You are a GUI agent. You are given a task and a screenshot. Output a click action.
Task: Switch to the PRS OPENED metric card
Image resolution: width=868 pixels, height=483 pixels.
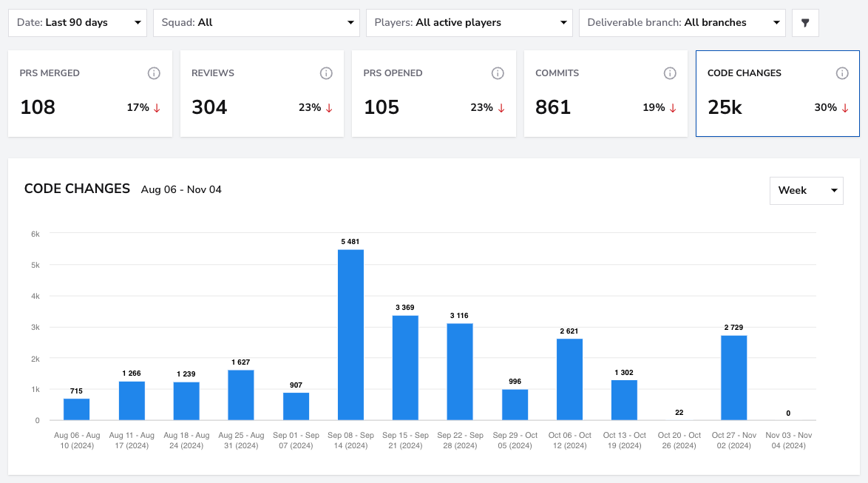point(434,94)
